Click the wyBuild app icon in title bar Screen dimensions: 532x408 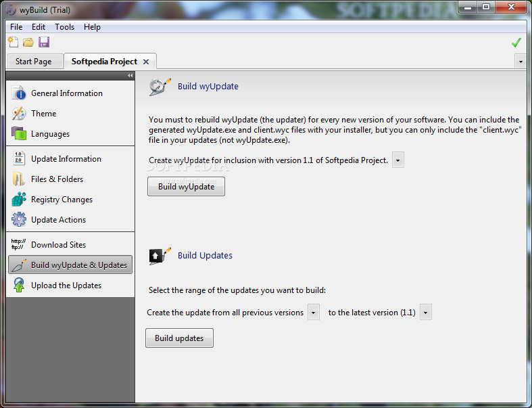click(11, 10)
